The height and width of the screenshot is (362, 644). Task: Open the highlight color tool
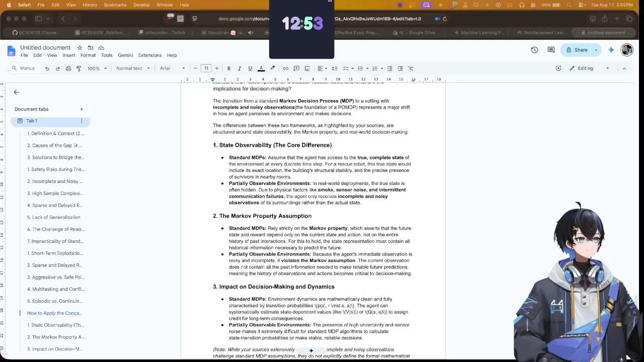click(273, 68)
